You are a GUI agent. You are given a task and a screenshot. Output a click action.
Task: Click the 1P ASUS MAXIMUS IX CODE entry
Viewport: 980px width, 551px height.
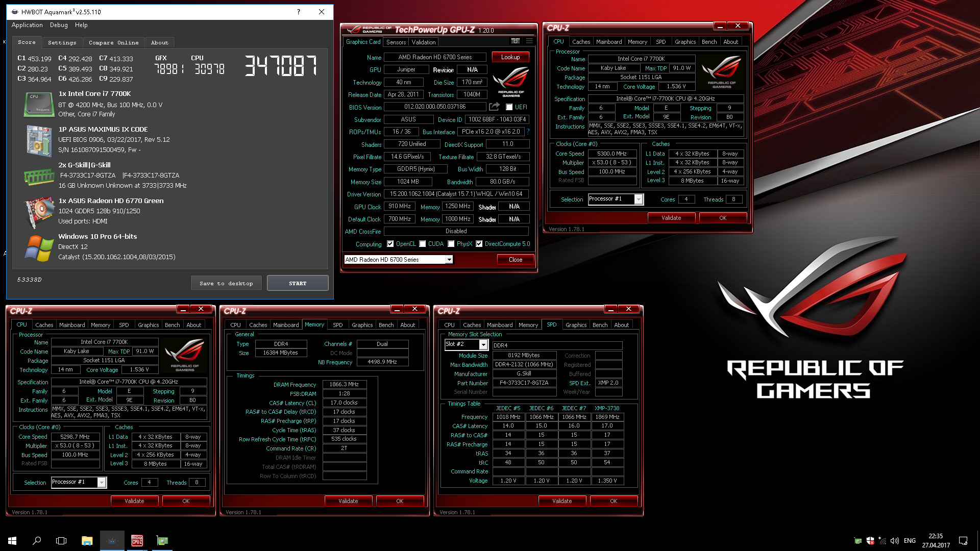point(103,130)
